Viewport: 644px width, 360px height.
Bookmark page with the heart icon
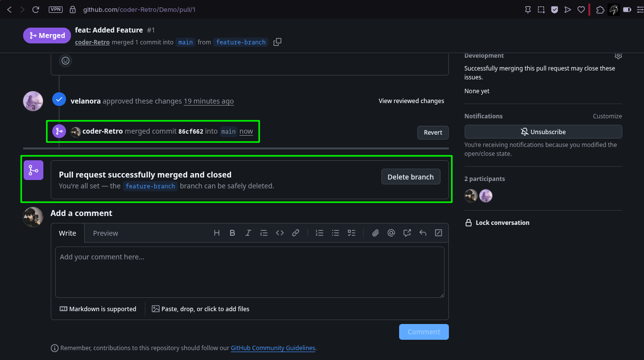click(x=581, y=9)
